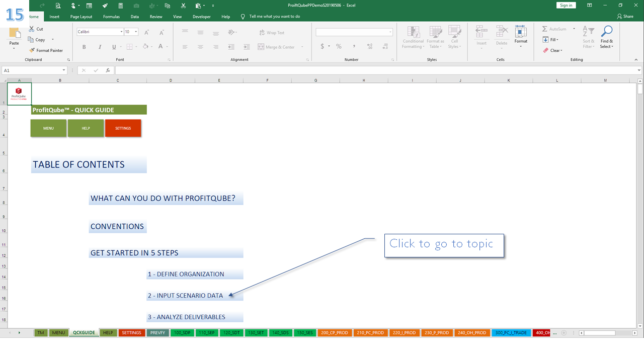Toggle Align Left

pyautogui.click(x=185, y=47)
